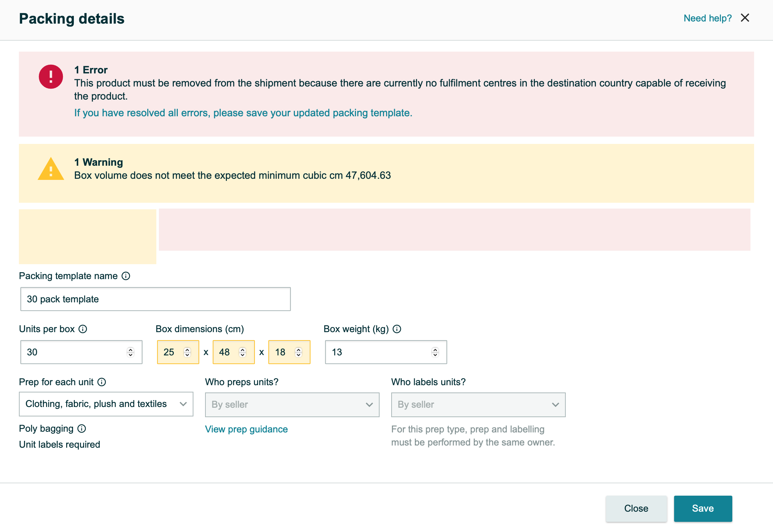Click the yellow warning triangle icon

51,169
